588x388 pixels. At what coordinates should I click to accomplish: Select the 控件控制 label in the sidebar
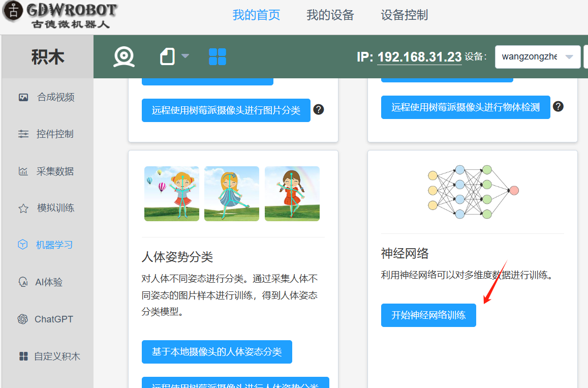point(55,134)
